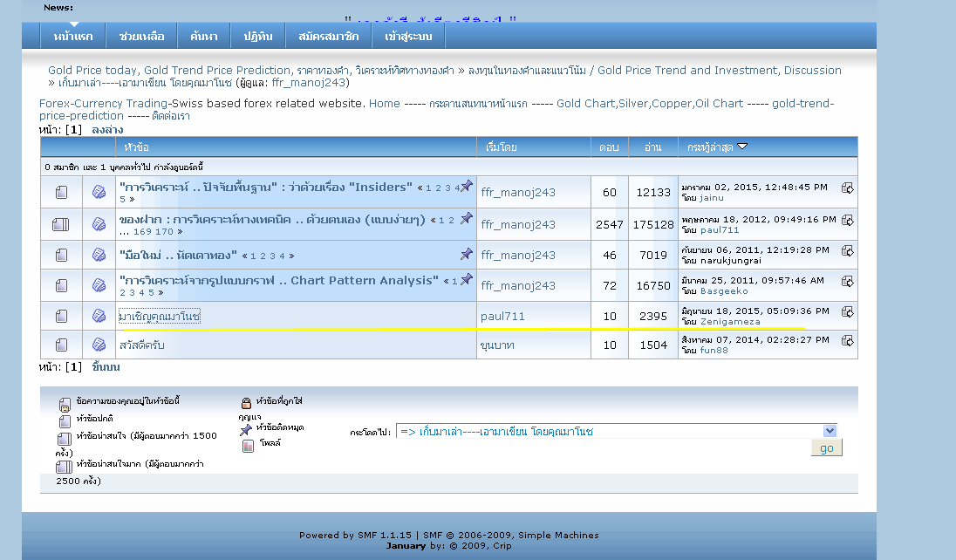Click the topic icon in the มือใหม่ row

pos(62,255)
